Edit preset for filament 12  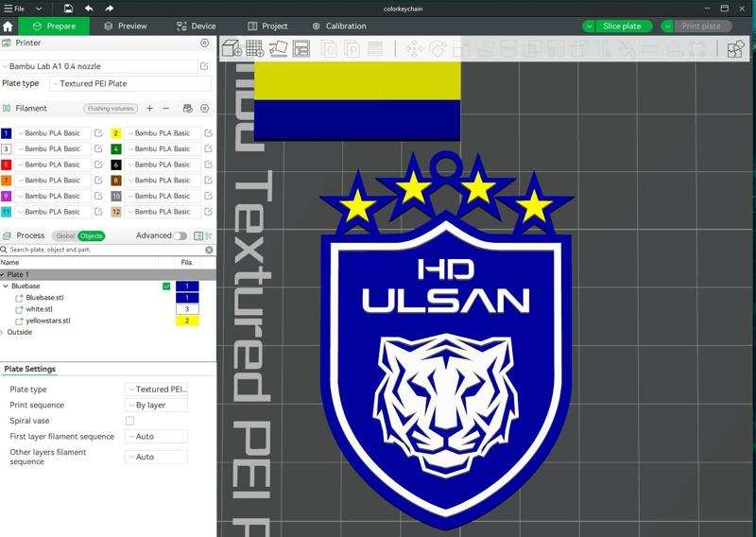tap(208, 212)
